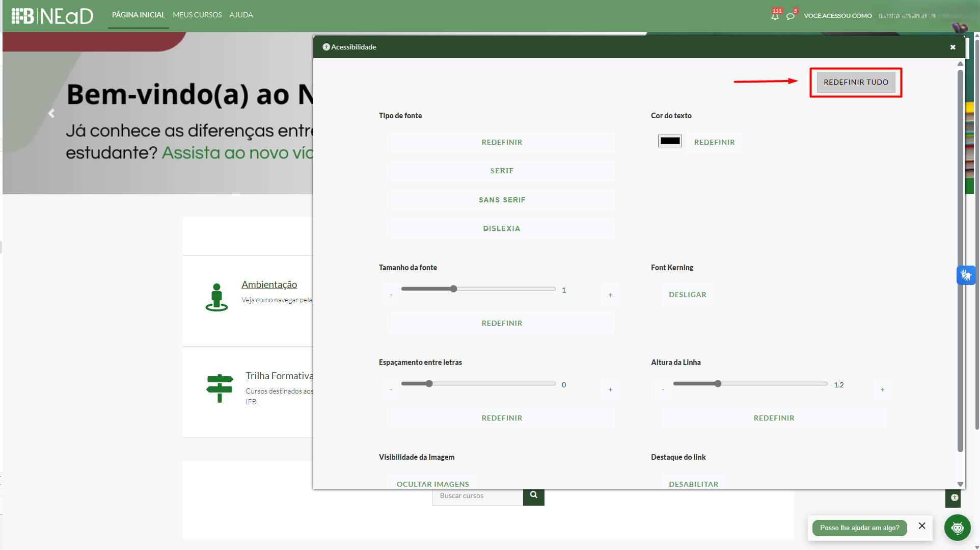Dismiss the 'Posso lhe ajudar' chat prompt
Image resolution: width=980 pixels, height=550 pixels.
[921, 526]
